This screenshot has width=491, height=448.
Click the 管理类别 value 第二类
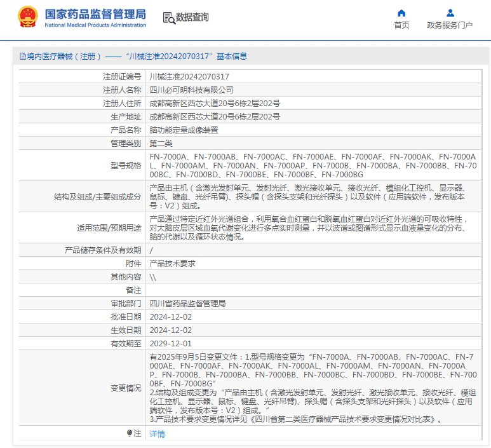point(161,144)
